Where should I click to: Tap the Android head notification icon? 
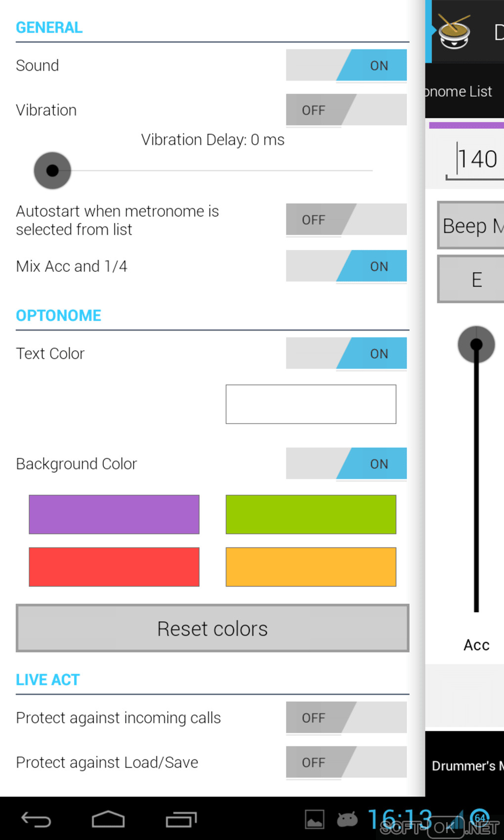pyautogui.click(x=347, y=820)
